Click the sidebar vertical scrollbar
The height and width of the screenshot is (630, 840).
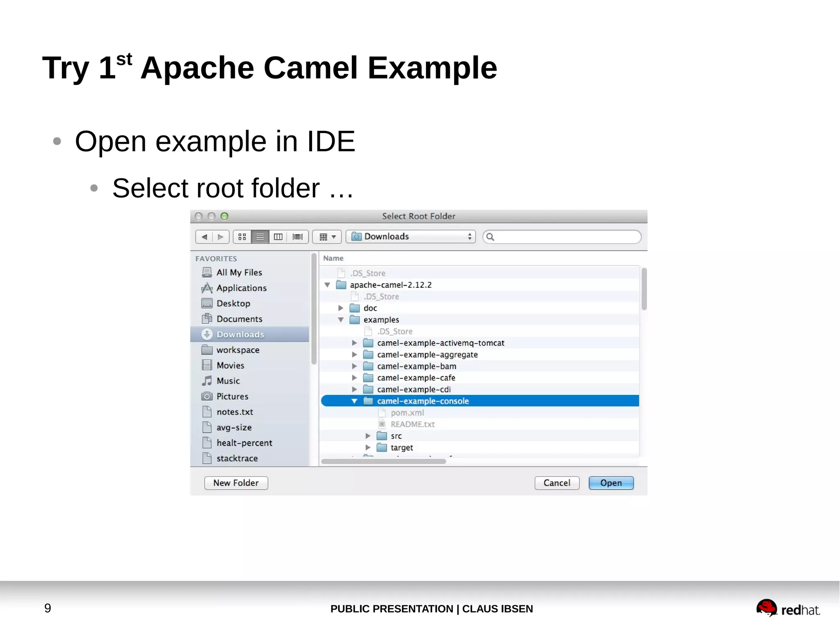314,309
